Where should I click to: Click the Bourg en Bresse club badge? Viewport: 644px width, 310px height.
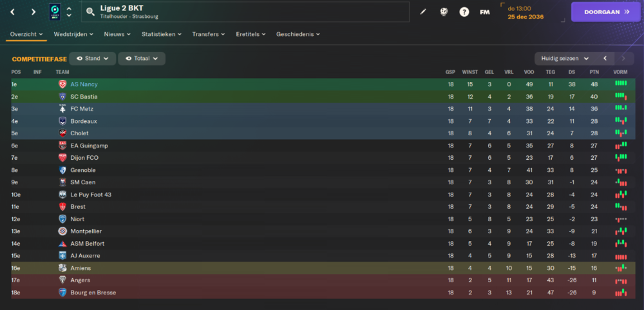62,293
